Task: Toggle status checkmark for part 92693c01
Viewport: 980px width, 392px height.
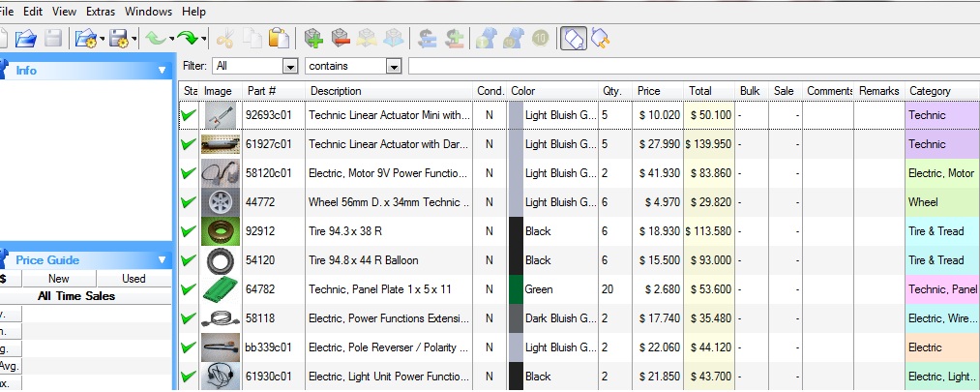Action: point(188,115)
